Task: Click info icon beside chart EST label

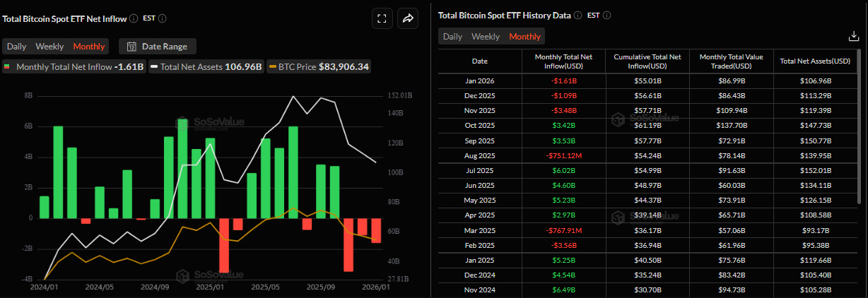Action: (x=163, y=18)
